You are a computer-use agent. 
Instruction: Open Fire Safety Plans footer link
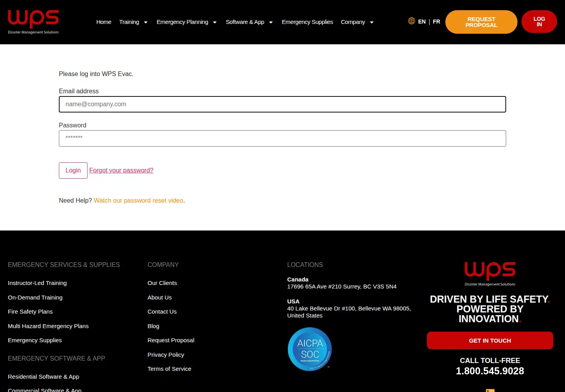point(30,312)
